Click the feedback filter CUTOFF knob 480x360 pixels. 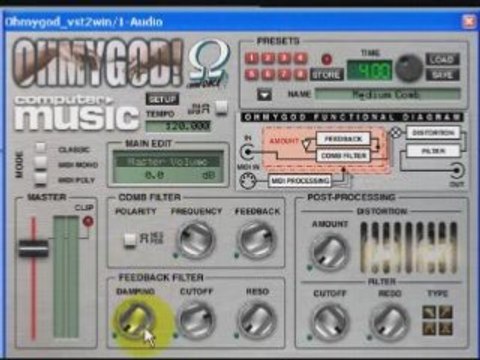click(x=196, y=320)
